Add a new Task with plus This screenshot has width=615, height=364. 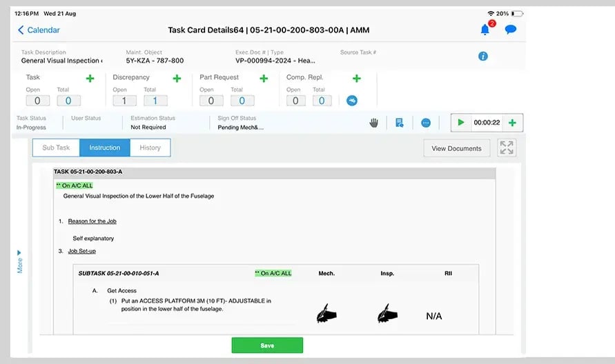click(90, 79)
